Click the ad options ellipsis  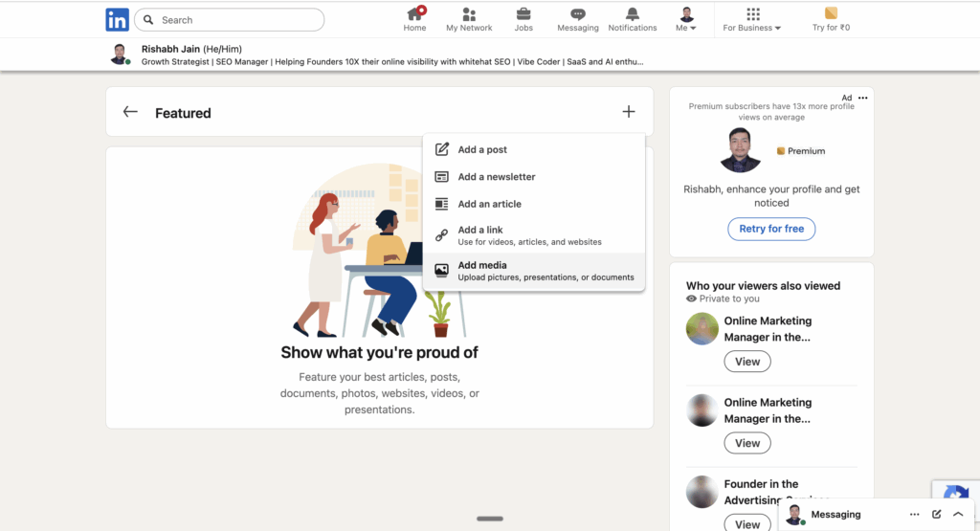click(863, 98)
